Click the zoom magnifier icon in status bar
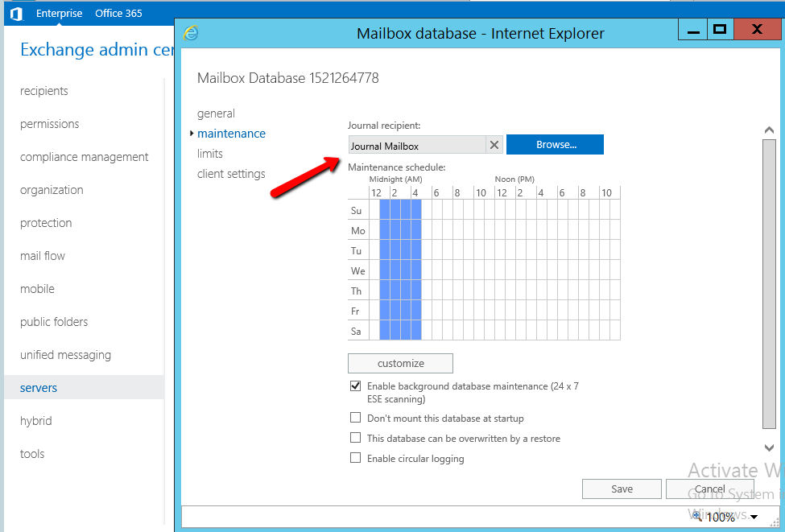The height and width of the screenshot is (532, 785). point(697,516)
